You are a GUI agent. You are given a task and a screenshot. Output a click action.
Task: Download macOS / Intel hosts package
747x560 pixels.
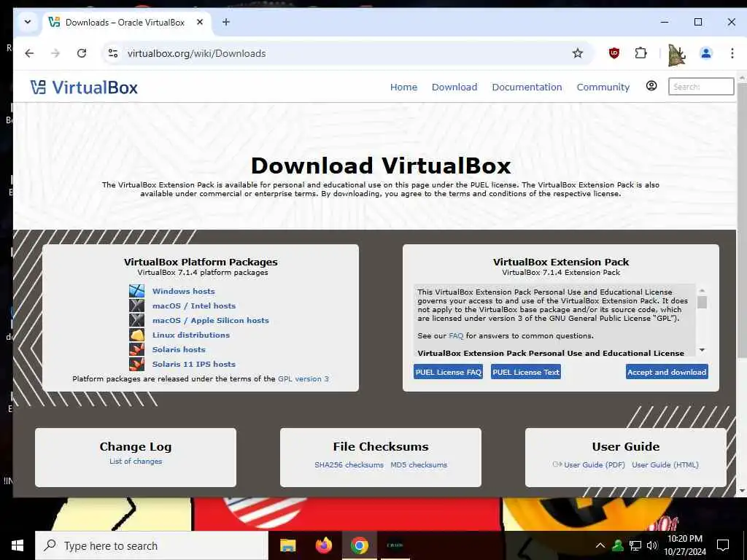pyautogui.click(x=194, y=306)
